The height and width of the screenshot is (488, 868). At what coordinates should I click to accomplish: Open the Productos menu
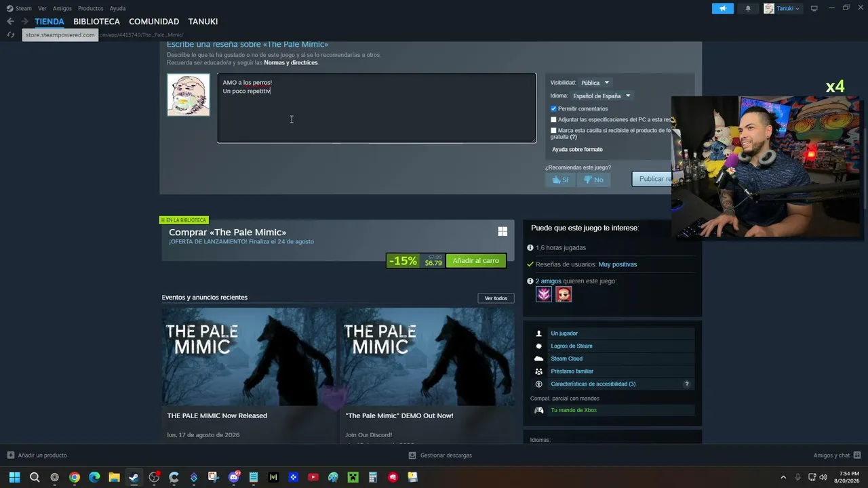(91, 8)
